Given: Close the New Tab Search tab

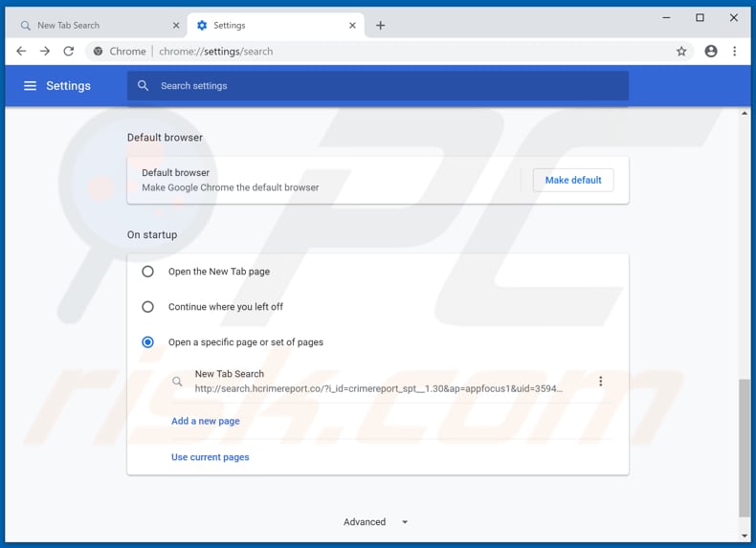Looking at the screenshot, I should (x=176, y=26).
